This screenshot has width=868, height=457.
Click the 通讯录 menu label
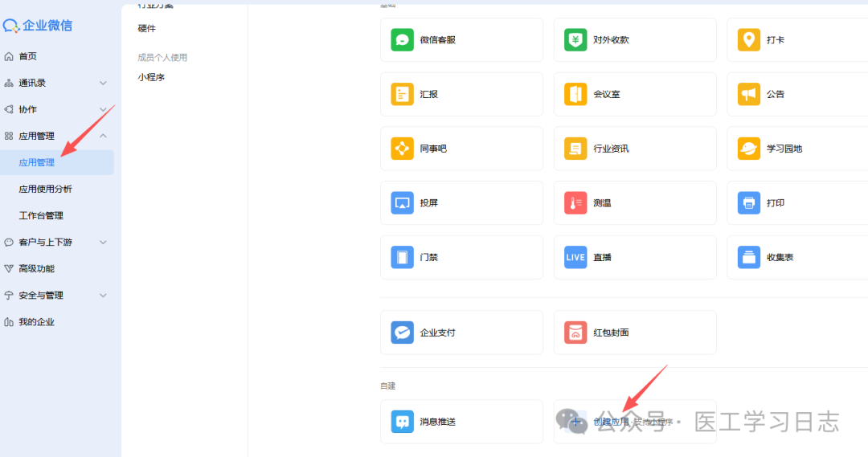pyautogui.click(x=32, y=83)
